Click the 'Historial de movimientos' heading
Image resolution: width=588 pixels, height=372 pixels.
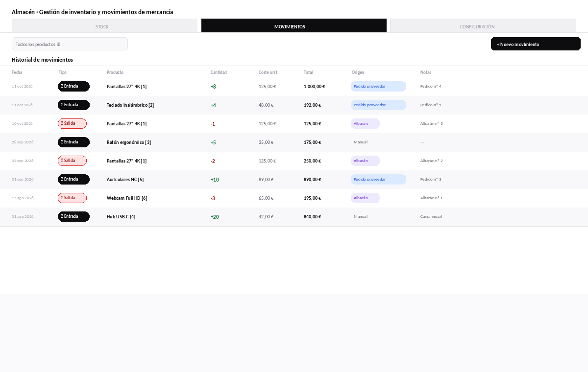42,60
